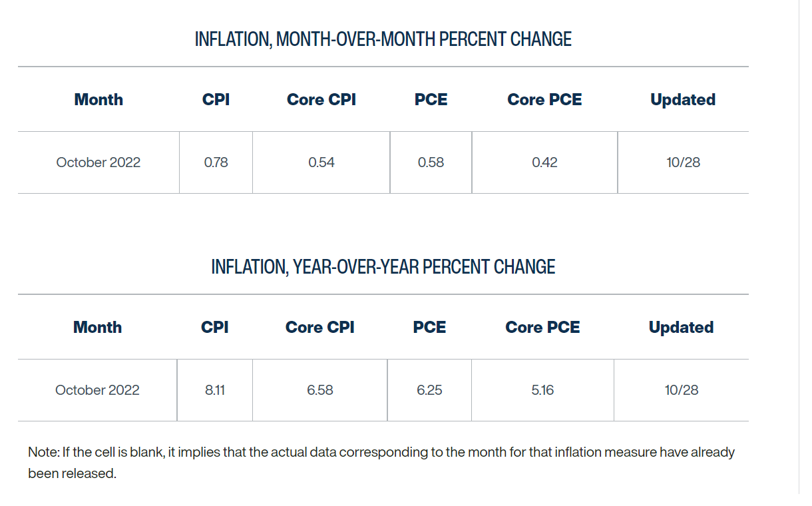The height and width of the screenshot is (506, 812).
Task: Click October 2022 in the year-over-year table
Action: pyautogui.click(x=97, y=390)
